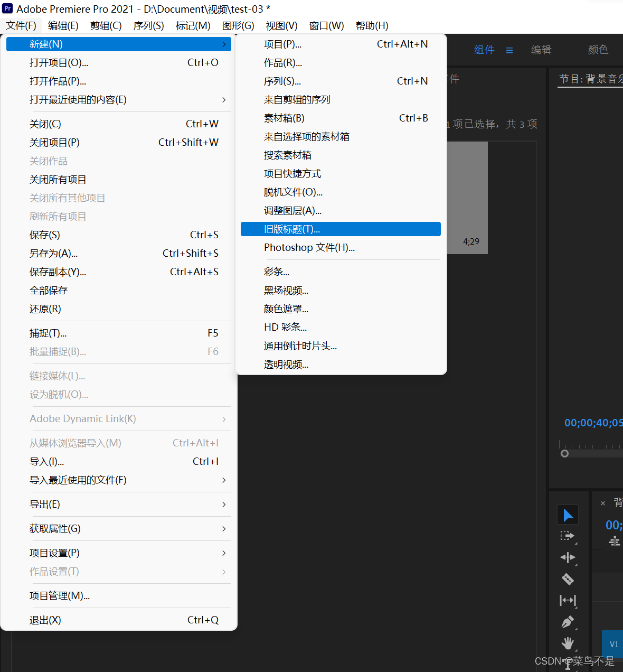Click 打开项目(O)... in File menu
The height and width of the screenshot is (672, 623).
pyautogui.click(x=119, y=63)
